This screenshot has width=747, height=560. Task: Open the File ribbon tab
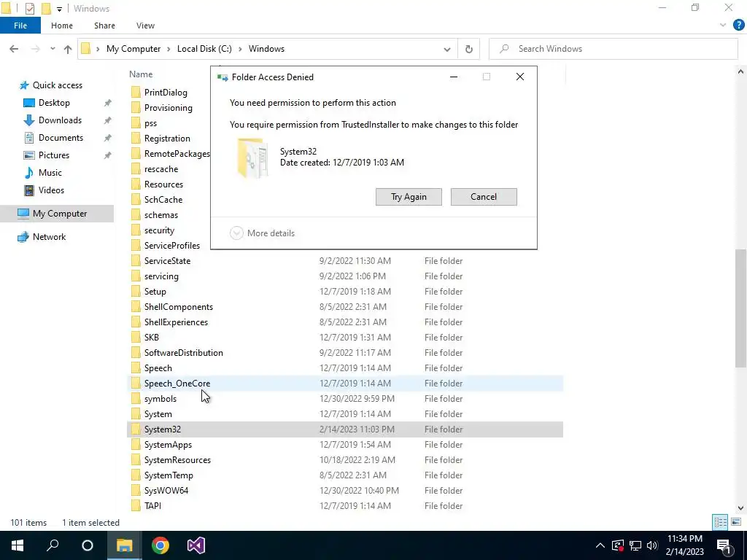(x=20, y=26)
